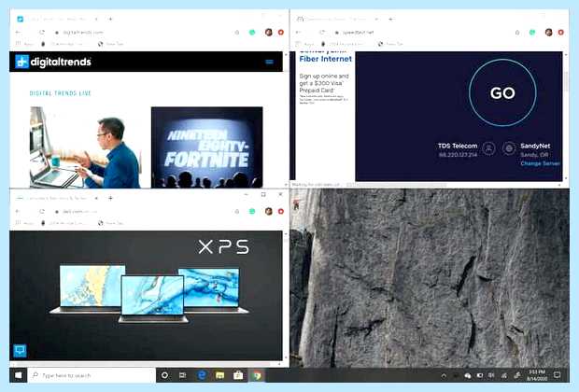Click the Digital Trends scrollbar down arrow

(286, 184)
